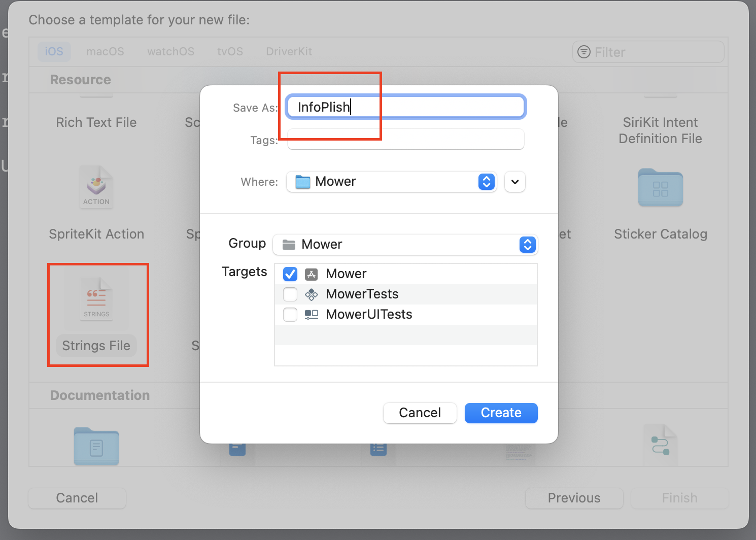
Task: Select SiriKit Intent Definition File template
Action: point(661,130)
